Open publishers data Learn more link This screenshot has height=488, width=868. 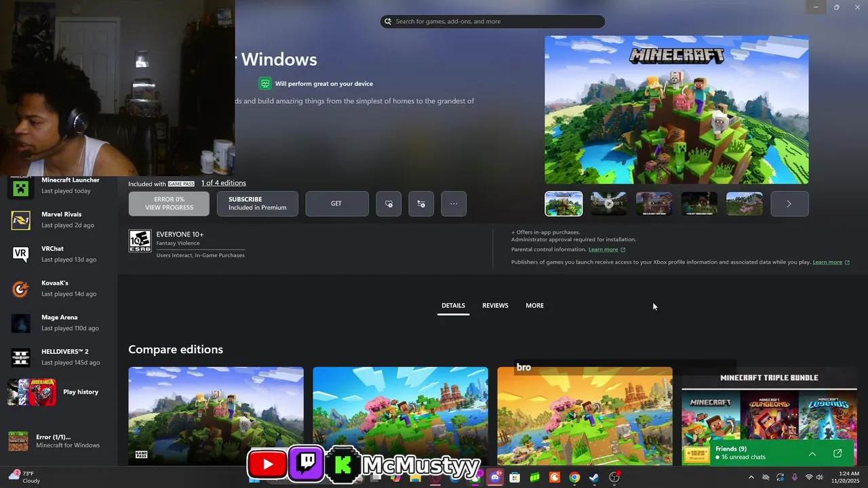tap(827, 262)
